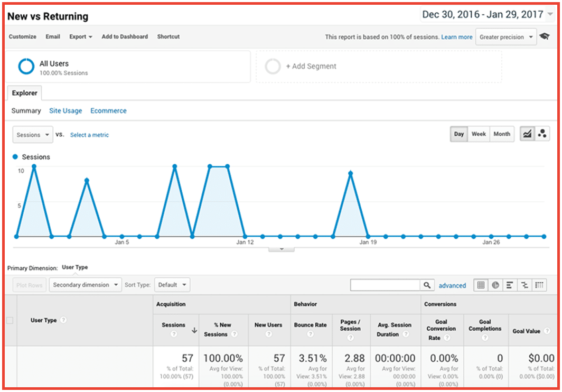Click the blue Sessions legend dot
Viewport: 562px width, 392px height.
pos(15,157)
